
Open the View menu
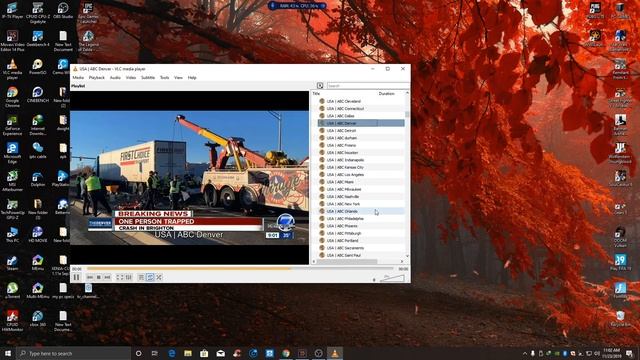pyautogui.click(x=178, y=78)
